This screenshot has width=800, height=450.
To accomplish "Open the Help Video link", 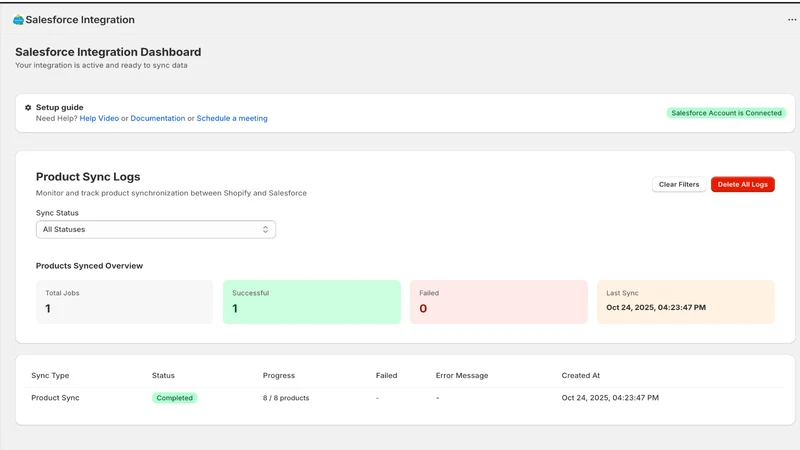I will pyautogui.click(x=99, y=118).
